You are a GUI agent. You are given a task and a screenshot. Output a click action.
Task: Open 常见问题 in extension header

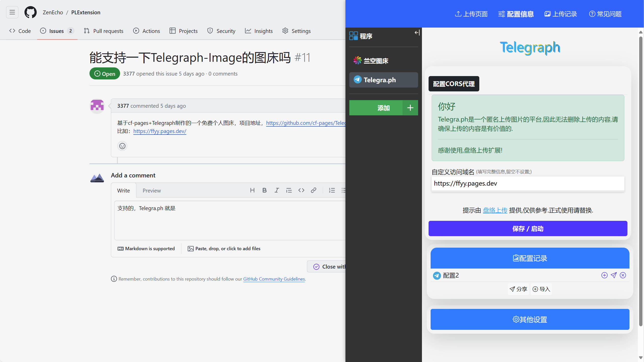pos(605,14)
